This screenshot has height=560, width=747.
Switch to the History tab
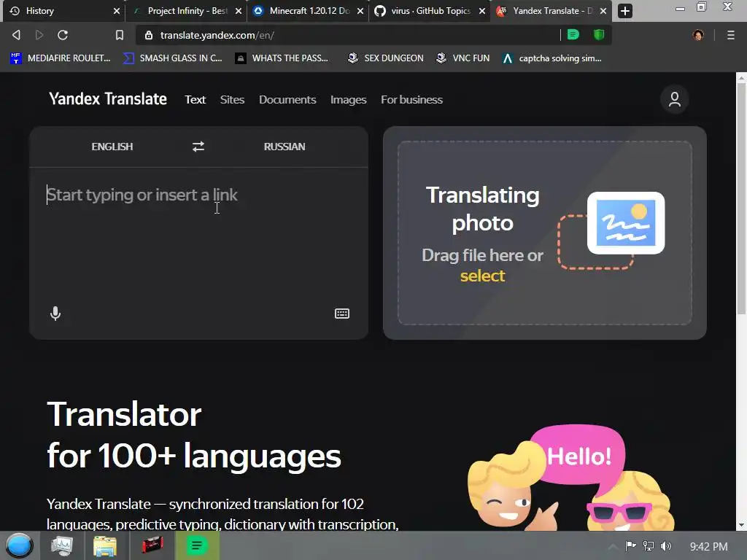(63, 11)
